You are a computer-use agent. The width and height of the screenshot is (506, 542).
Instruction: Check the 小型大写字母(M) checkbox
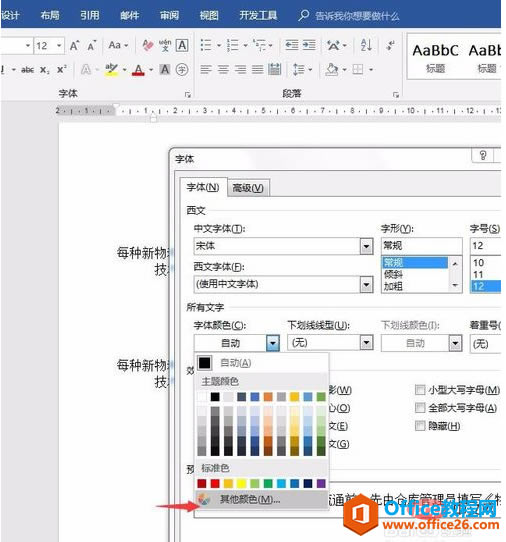pos(420,390)
